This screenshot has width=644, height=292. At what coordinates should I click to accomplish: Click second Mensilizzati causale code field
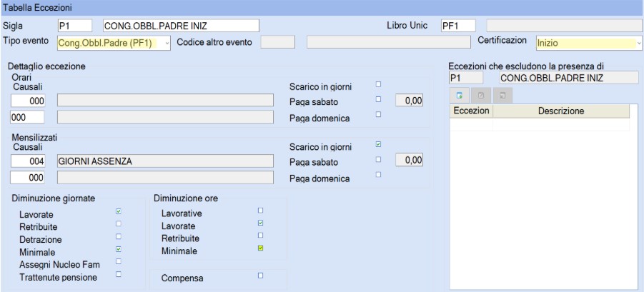(27, 178)
